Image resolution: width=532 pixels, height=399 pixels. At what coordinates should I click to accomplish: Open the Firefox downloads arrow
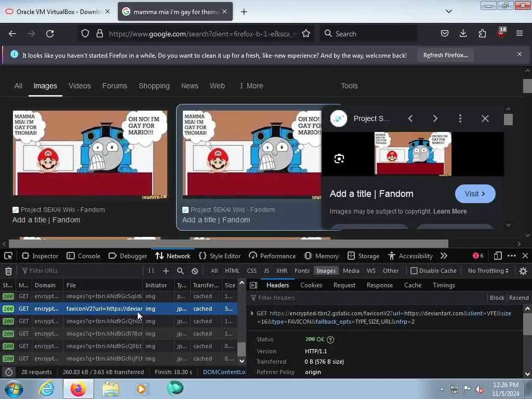463,33
